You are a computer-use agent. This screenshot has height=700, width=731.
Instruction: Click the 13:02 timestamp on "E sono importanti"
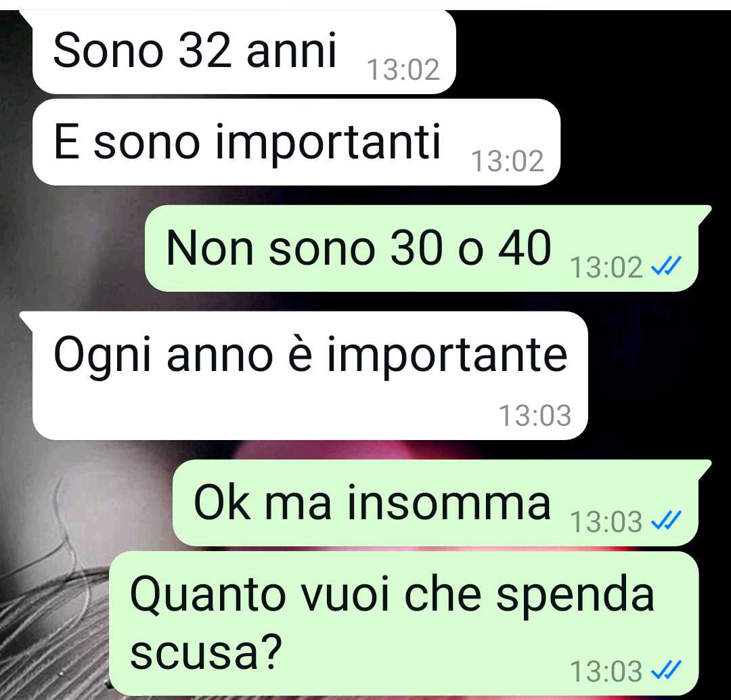(x=508, y=161)
